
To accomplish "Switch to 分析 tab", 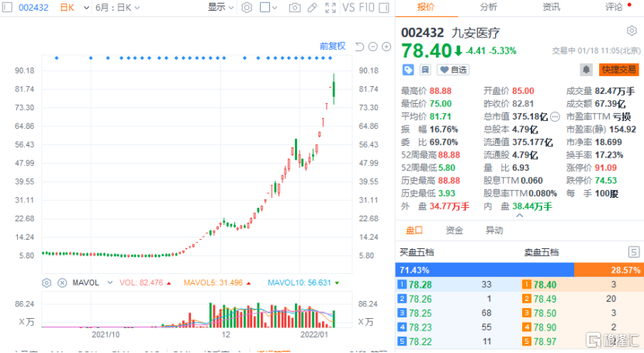I will [x=488, y=7].
